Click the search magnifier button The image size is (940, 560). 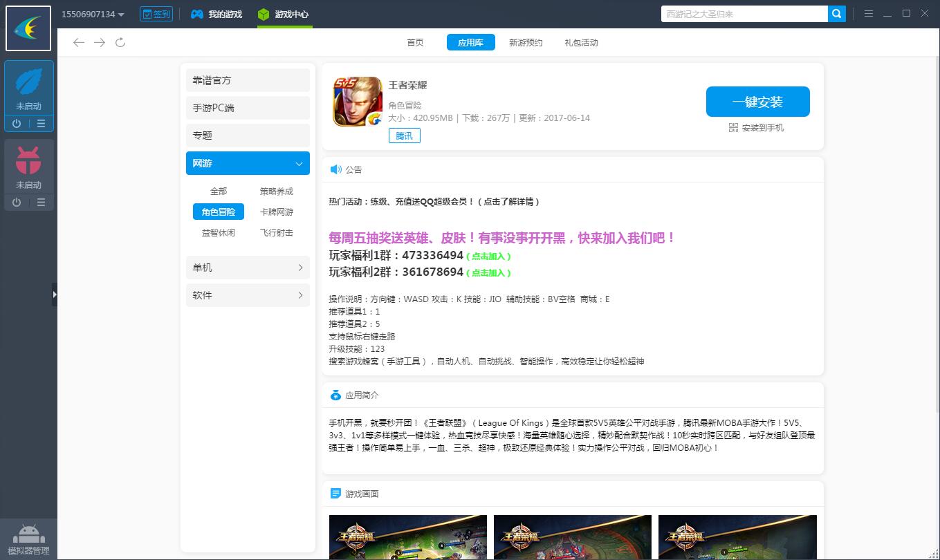837,14
